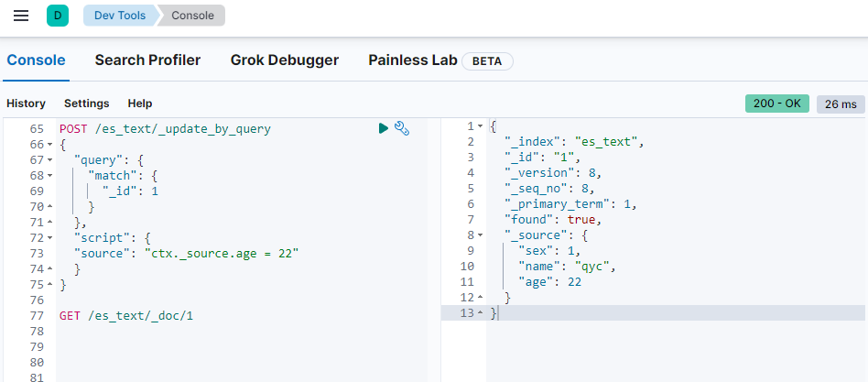Image resolution: width=868 pixels, height=382 pixels.
Task: Open console Settings
Action: point(86,104)
